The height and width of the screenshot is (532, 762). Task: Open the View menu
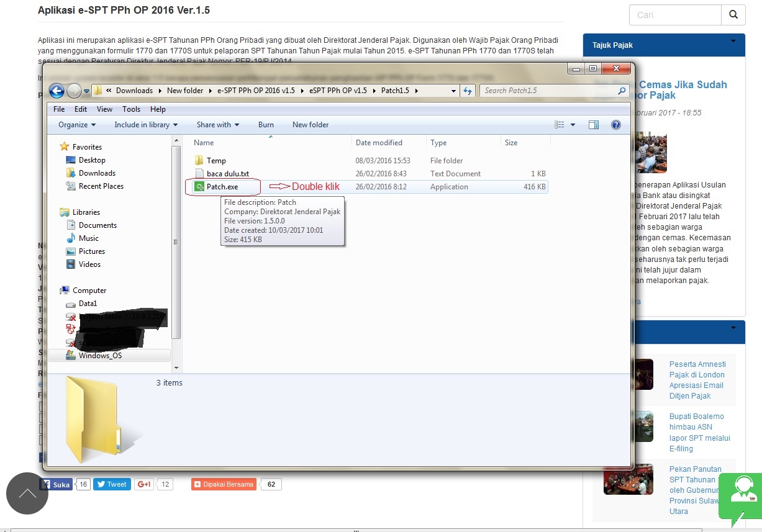(x=105, y=109)
